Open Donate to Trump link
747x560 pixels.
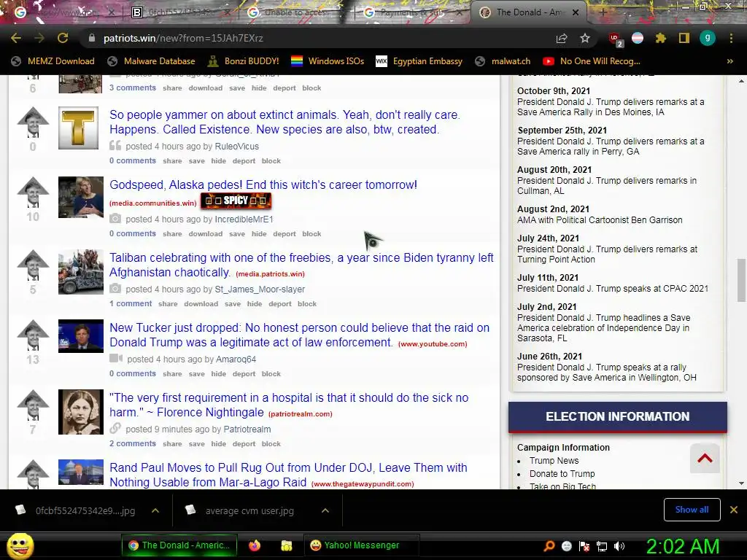click(562, 474)
